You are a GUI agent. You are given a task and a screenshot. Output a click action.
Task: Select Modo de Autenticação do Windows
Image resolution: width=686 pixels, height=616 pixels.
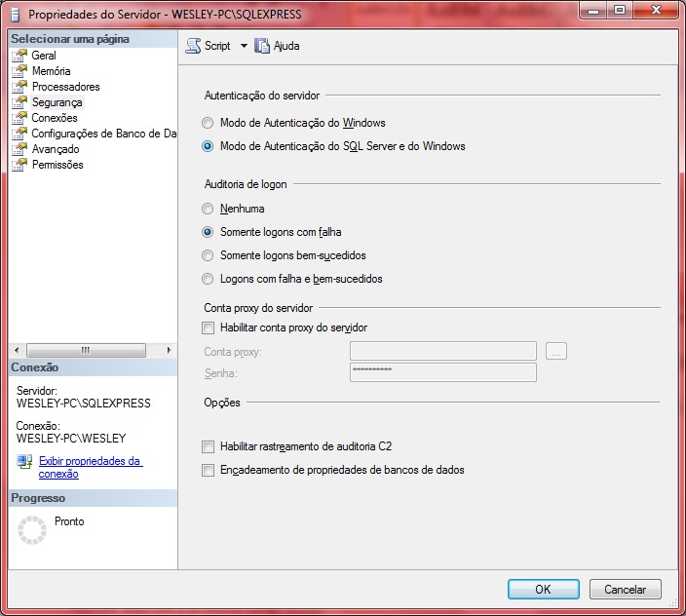(x=207, y=124)
